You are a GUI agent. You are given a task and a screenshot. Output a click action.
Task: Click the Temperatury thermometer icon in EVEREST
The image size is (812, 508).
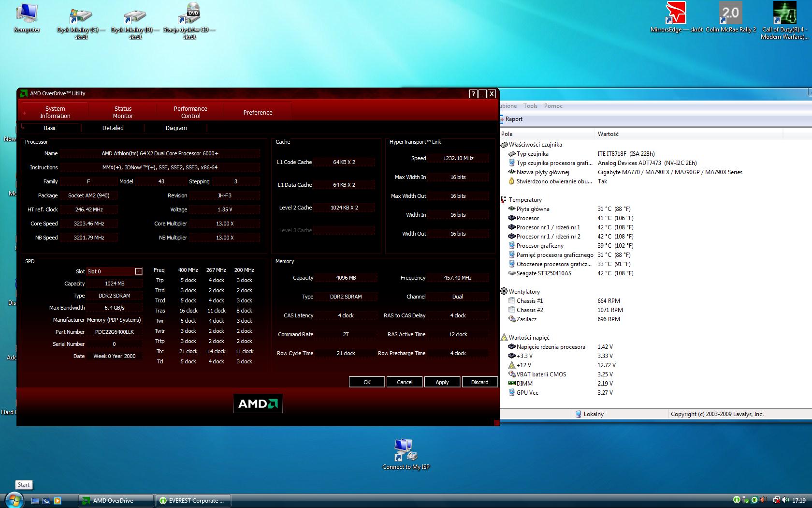504,199
